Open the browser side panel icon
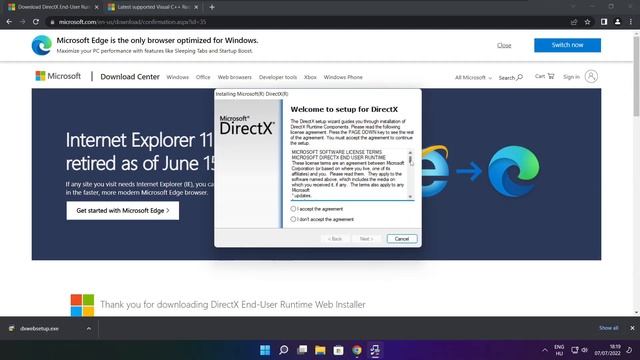 point(604,22)
